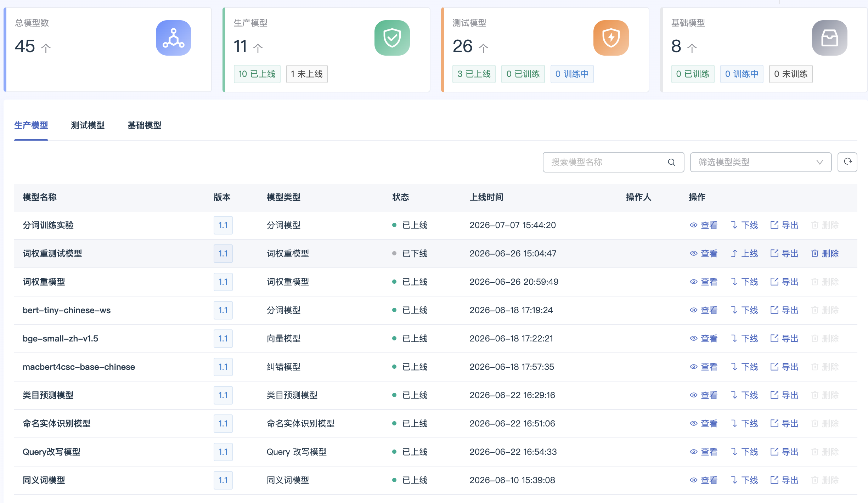Screen dimensions: 868x503
Task: Click the base model 0 训练中 tag
Action: pyautogui.click(x=742, y=74)
